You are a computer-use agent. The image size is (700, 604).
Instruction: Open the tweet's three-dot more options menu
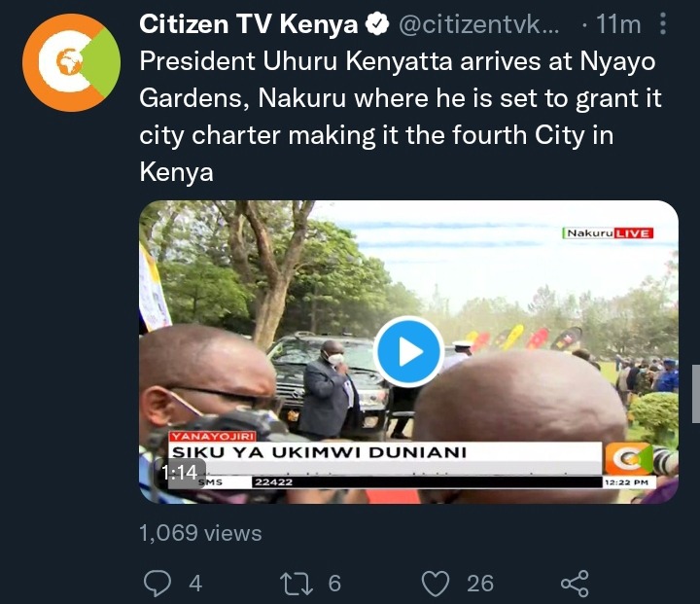pyautogui.click(x=663, y=23)
